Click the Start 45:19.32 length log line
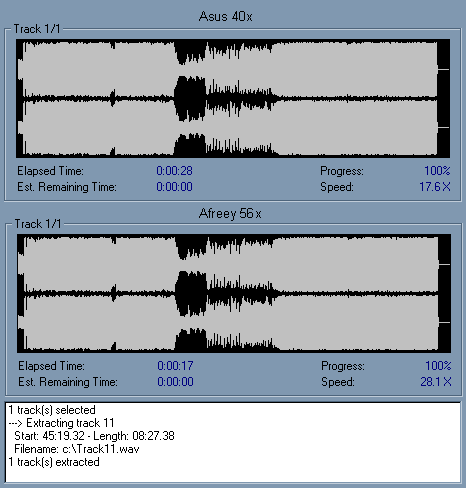 (x=94, y=436)
